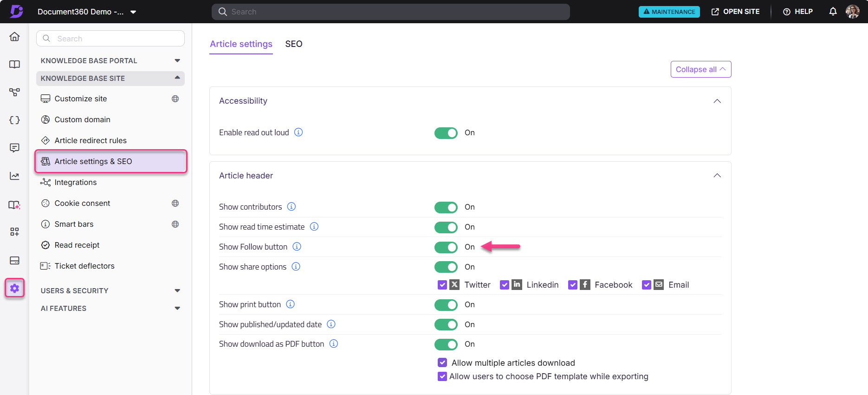
Task: Click info icon next to Show download as PDF button
Action: click(334, 343)
